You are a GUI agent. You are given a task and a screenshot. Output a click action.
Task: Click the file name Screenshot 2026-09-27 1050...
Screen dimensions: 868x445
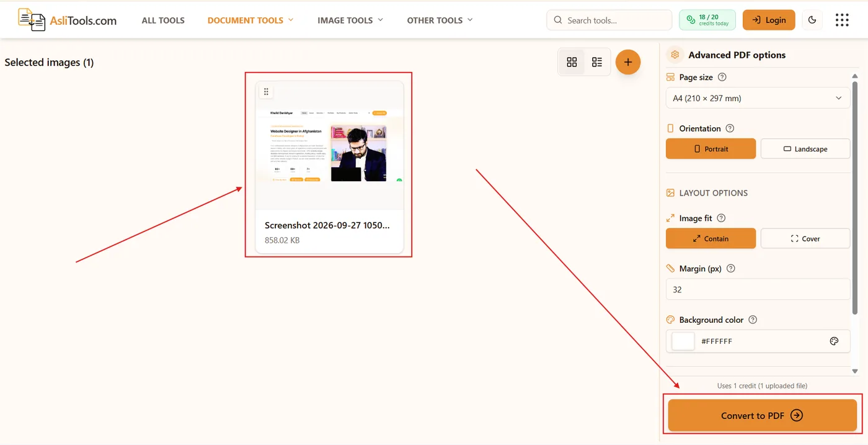(327, 225)
